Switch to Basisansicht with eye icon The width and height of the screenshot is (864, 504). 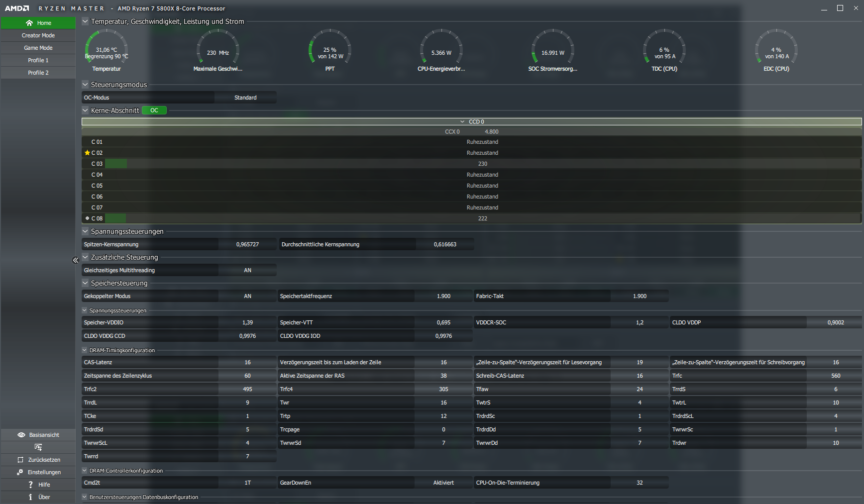38,435
